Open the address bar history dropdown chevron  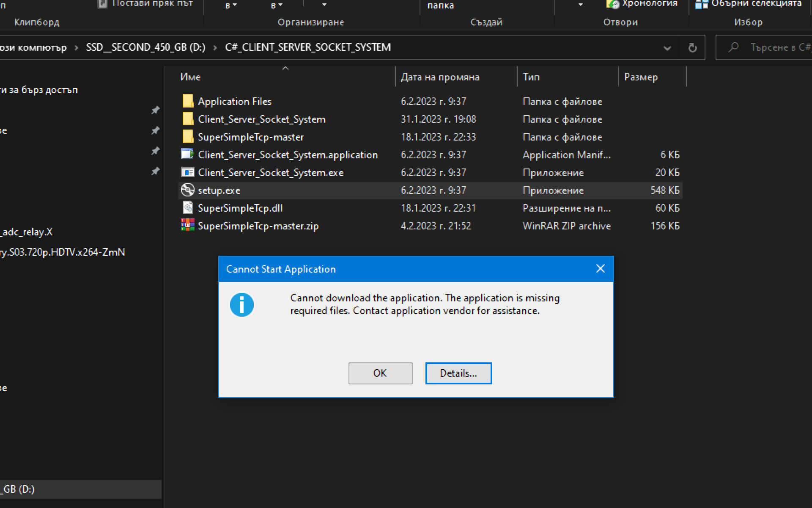click(667, 47)
